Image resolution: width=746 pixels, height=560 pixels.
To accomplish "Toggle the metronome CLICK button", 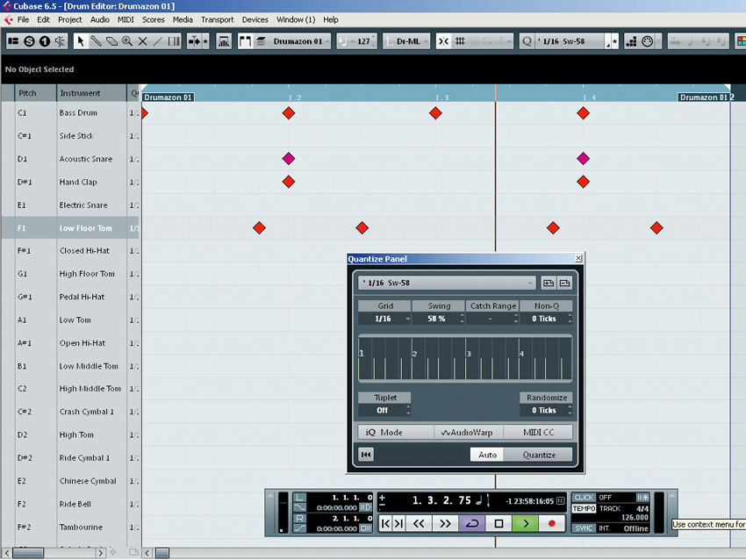I will coord(584,497).
